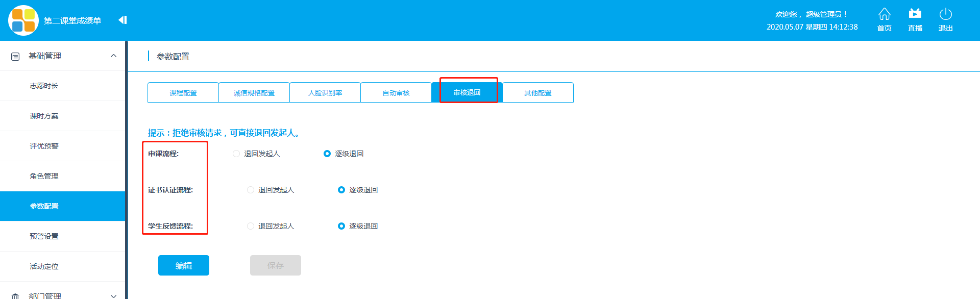Go to 预警设置 in the sidebar
980x299 pixels.
click(44, 236)
